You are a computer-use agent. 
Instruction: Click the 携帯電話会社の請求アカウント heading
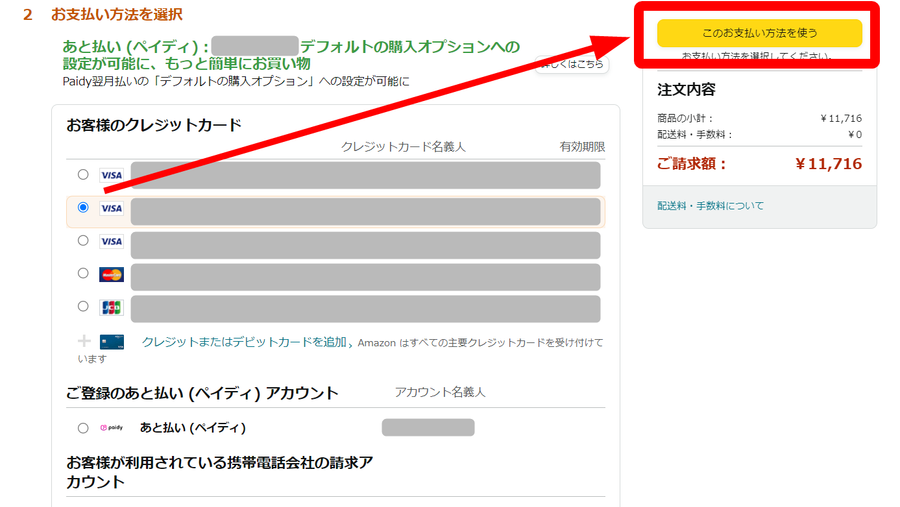pos(220,472)
